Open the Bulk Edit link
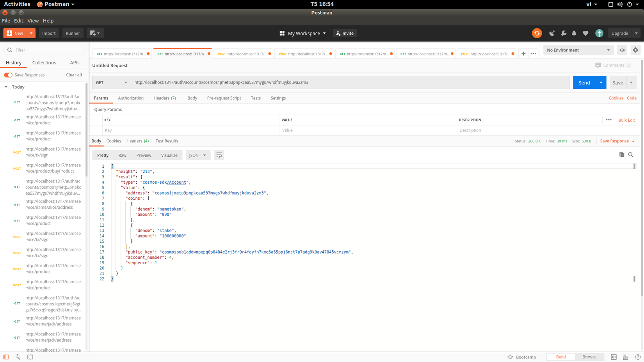This screenshot has width=644, height=362. (626, 120)
